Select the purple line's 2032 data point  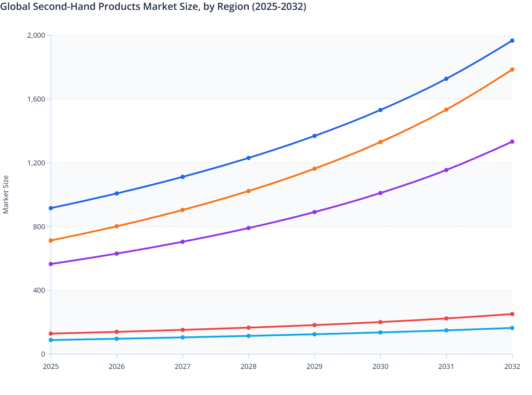512,141
